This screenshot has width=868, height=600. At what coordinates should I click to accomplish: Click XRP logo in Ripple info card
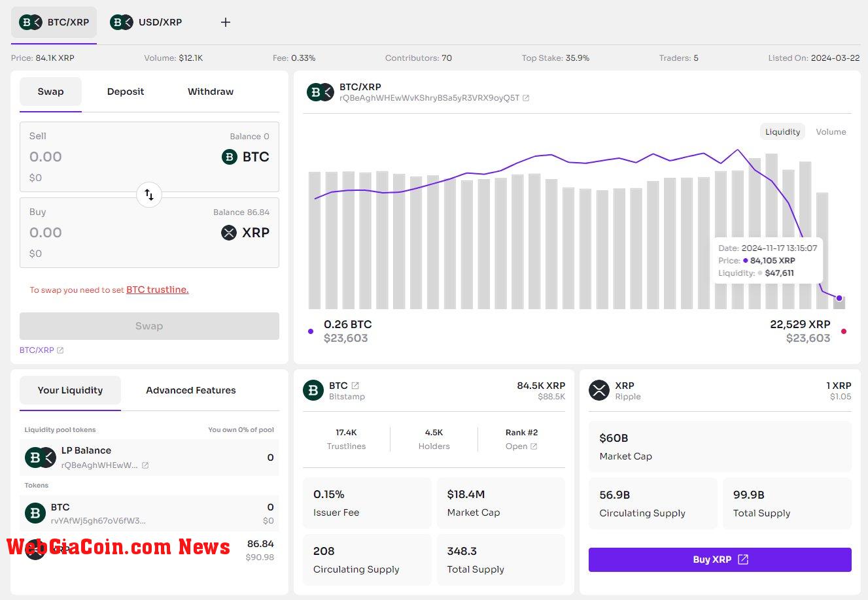pos(599,390)
